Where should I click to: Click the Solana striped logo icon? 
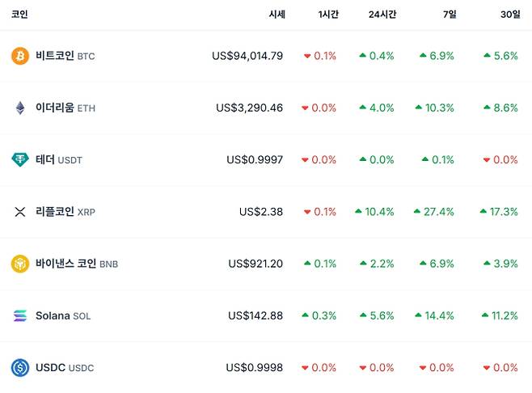pos(20,315)
